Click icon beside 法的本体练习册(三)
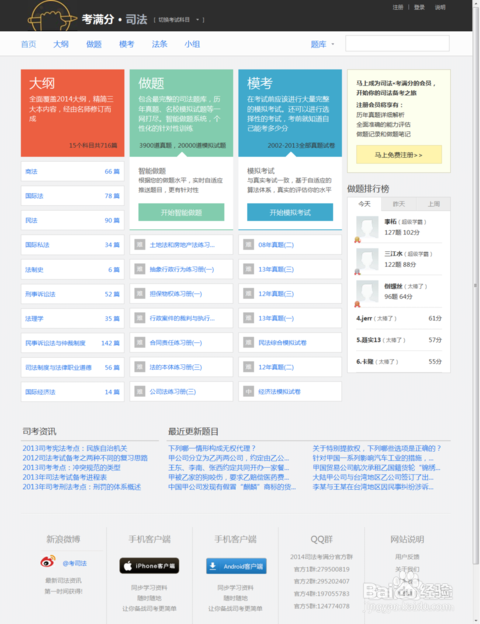Image resolution: width=480 pixels, height=624 pixels. click(140, 367)
